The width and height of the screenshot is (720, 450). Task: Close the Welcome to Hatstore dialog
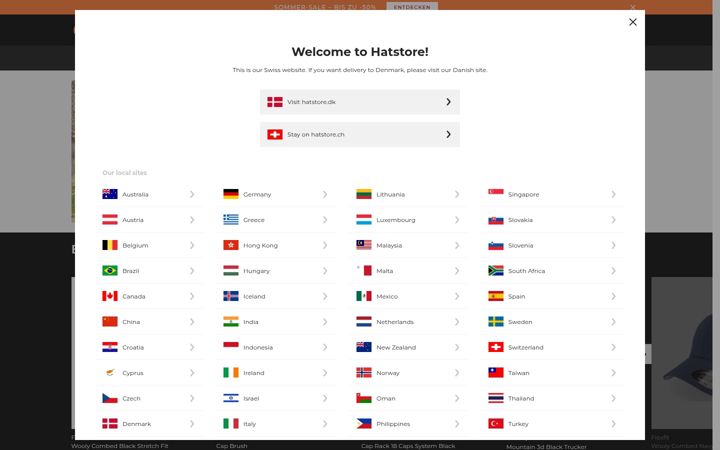[632, 22]
